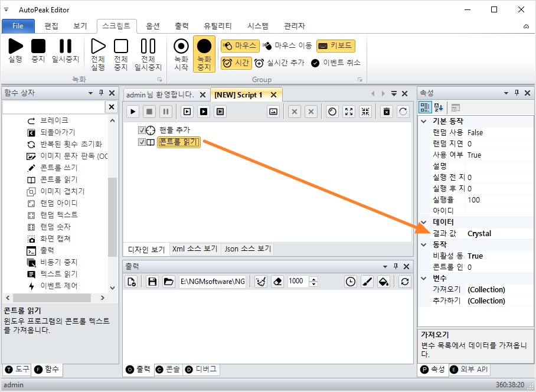This screenshot has height=392, width=536.
Task: Select 이미지 문자 판독 function
Action: coord(67,156)
